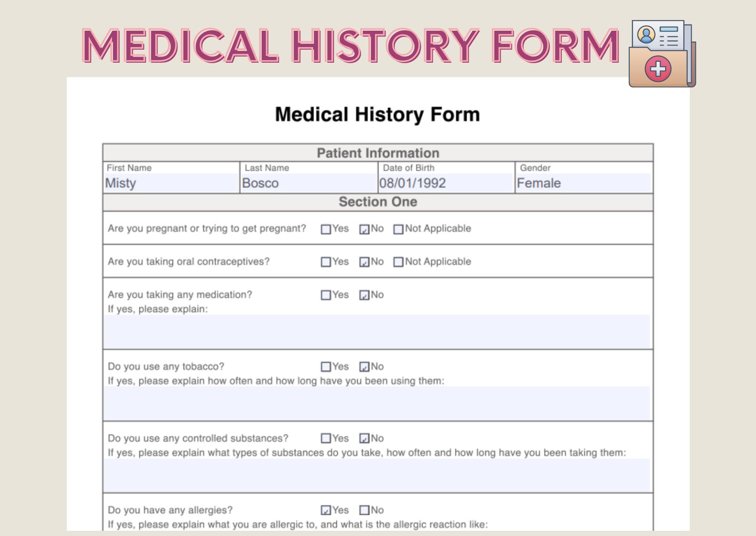Check Not Applicable for oral contraceptives

pyautogui.click(x=398, y=262)
